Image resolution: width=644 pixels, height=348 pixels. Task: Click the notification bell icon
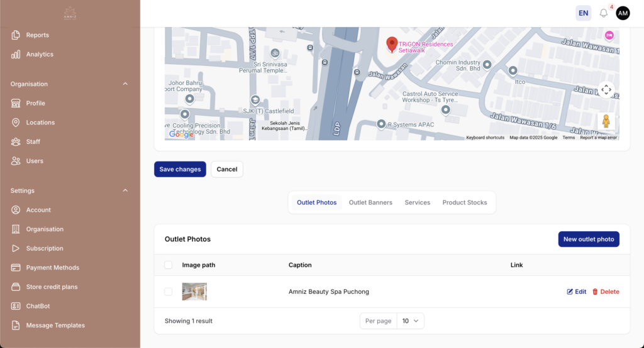[604, 13]
